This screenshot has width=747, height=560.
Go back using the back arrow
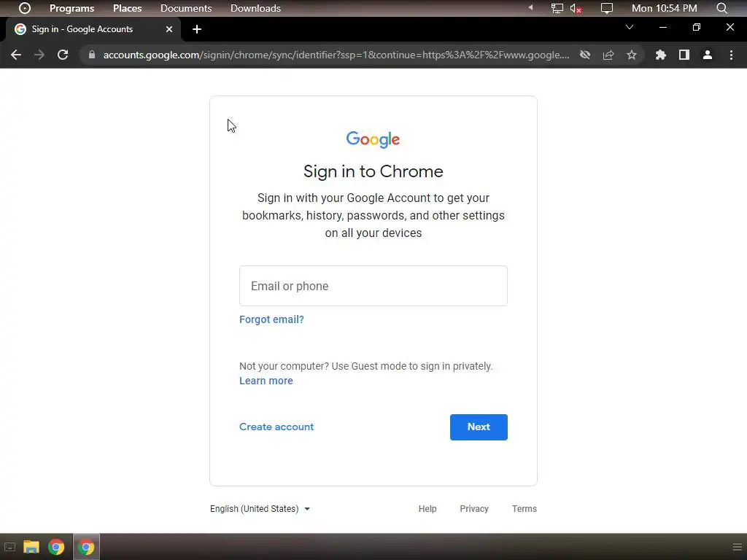point(16,55)
